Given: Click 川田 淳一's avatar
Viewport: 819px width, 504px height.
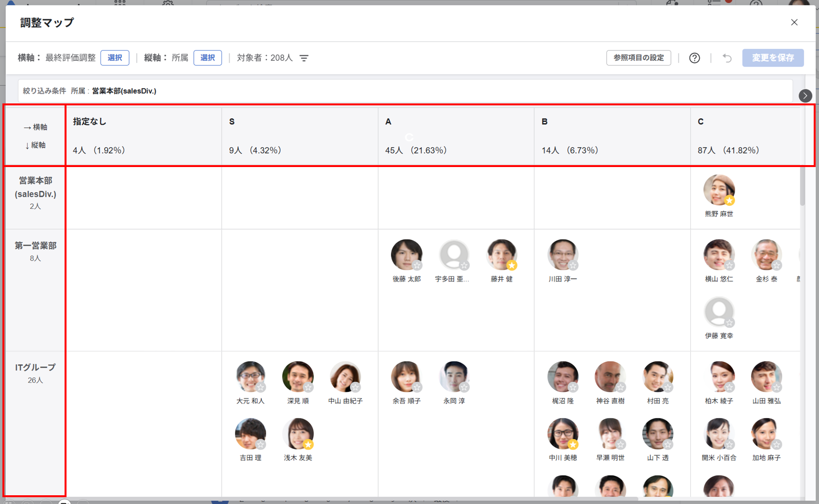Looking at the screenshot, I should [562, 254].
